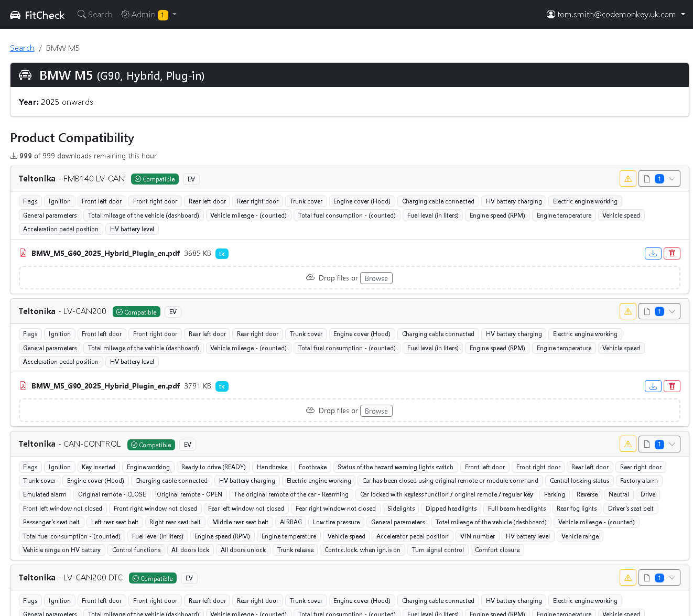Image resolution: width=693 pixels, height=616 pixels.
Task: Click the 'Neutral' tag
Action: pyautogui.click(x=619, y=494)
